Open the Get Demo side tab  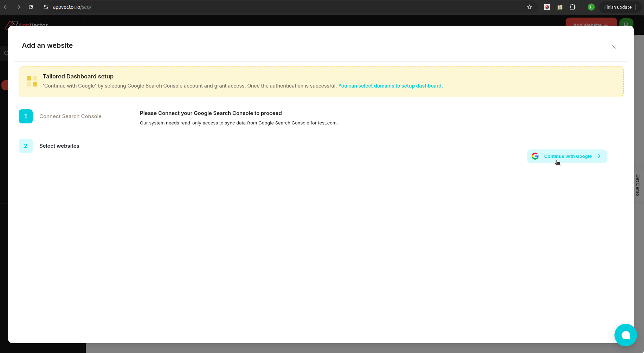click(x=637, y=185)
